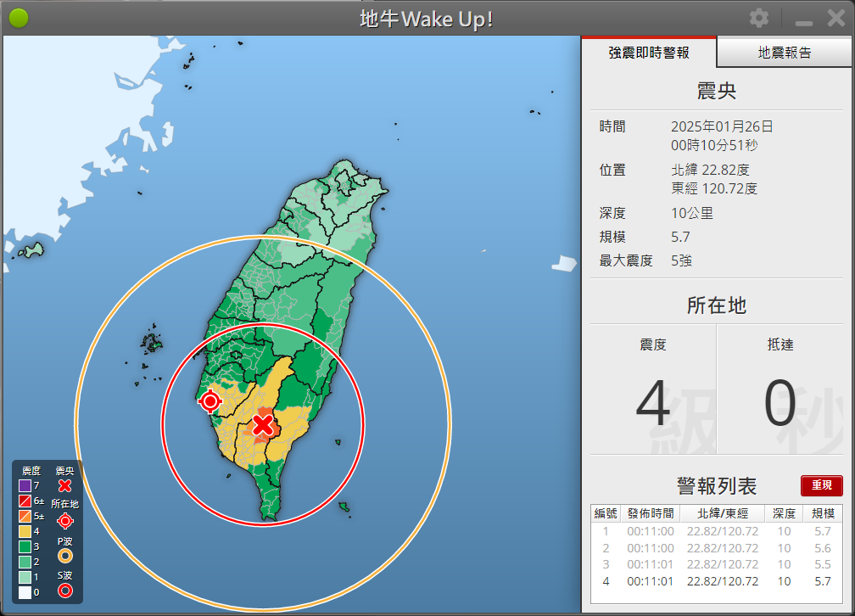Screen dimensions: 855x616
Task: Select alert row 4 in the alert list
Action: tap(717, 581)
